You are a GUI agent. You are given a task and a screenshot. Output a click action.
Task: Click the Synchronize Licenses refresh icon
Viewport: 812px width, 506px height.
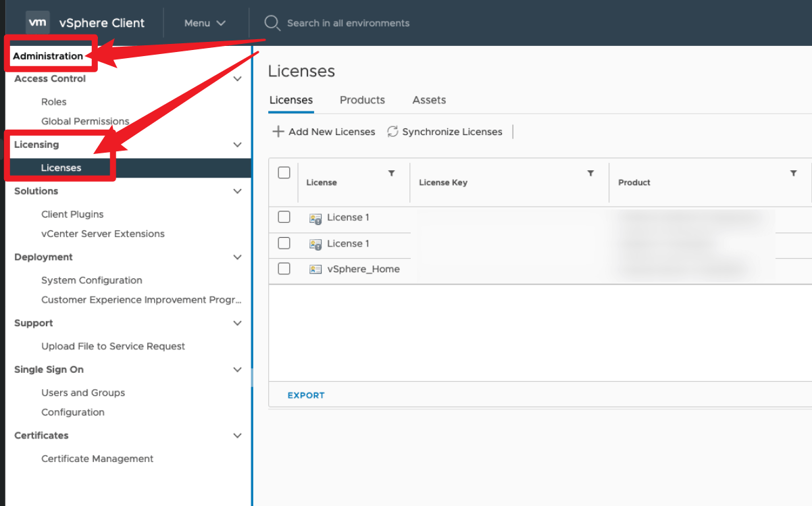(392, 132)
